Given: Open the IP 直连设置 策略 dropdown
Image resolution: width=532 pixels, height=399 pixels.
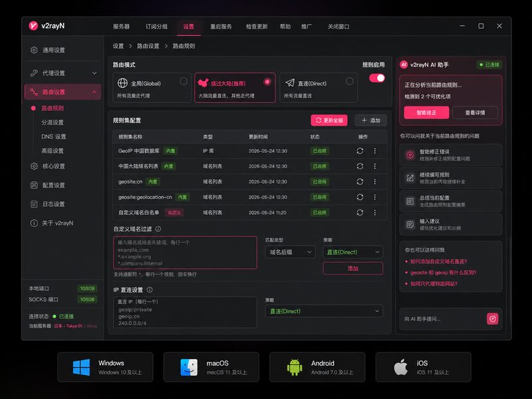Looking at the screenshot, I should click(324, 311).
